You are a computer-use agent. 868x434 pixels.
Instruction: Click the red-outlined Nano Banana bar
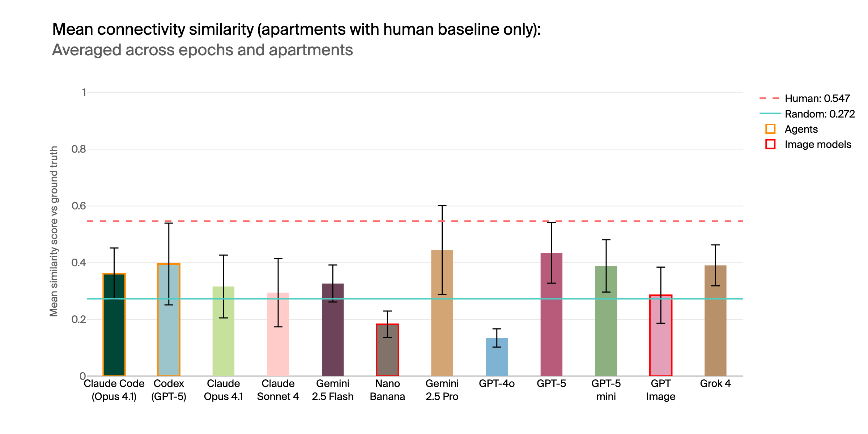387,356
